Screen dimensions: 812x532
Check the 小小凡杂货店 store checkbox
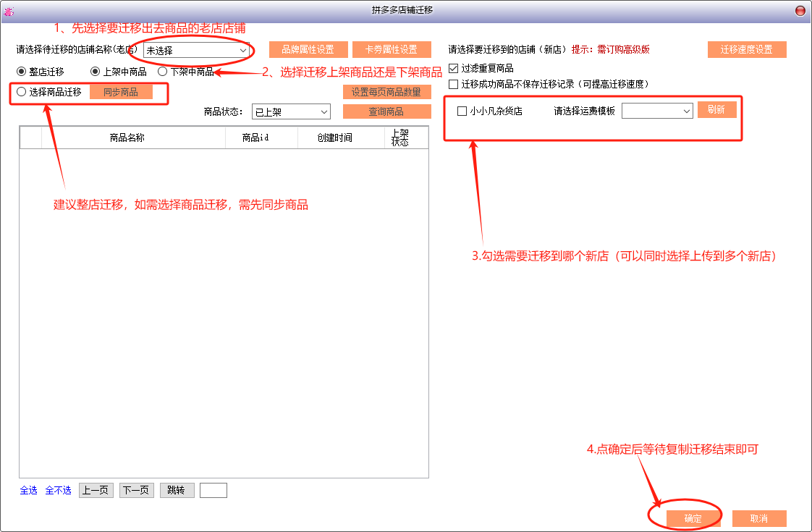click(x=462, y=111)
